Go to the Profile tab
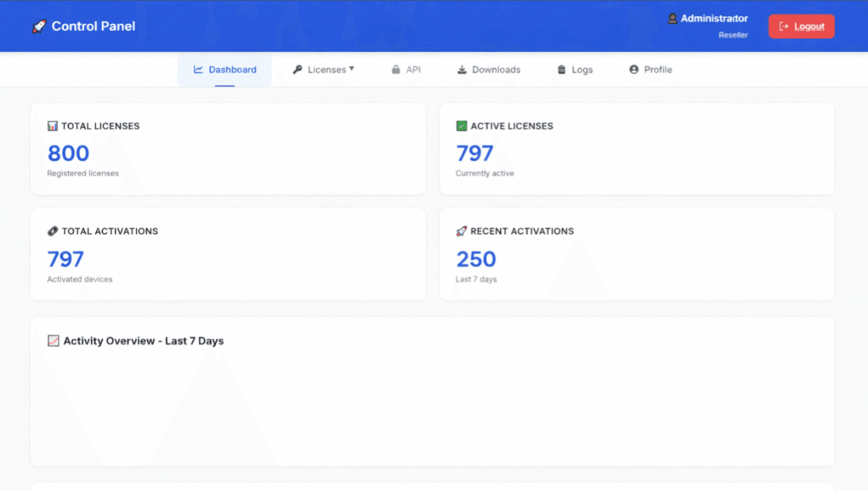 (x=658, y=69)
